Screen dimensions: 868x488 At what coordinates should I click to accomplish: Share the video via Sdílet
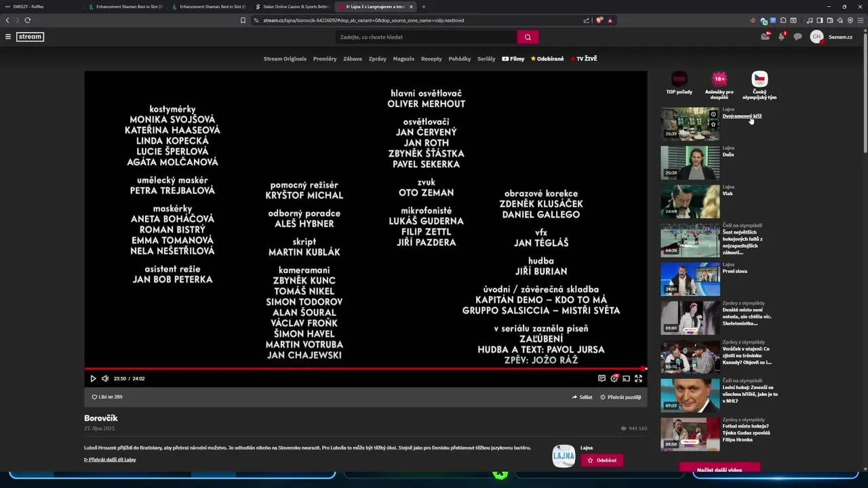(582, 397)
